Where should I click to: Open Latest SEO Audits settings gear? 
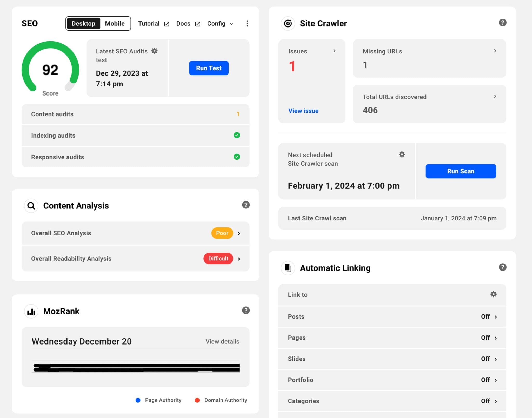tap(155, 51)
